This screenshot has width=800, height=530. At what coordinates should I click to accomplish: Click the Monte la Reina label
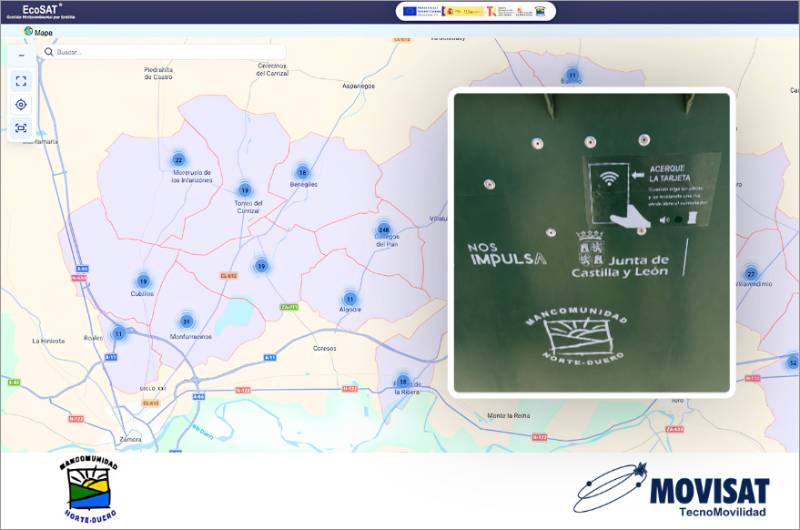point(508,416)
